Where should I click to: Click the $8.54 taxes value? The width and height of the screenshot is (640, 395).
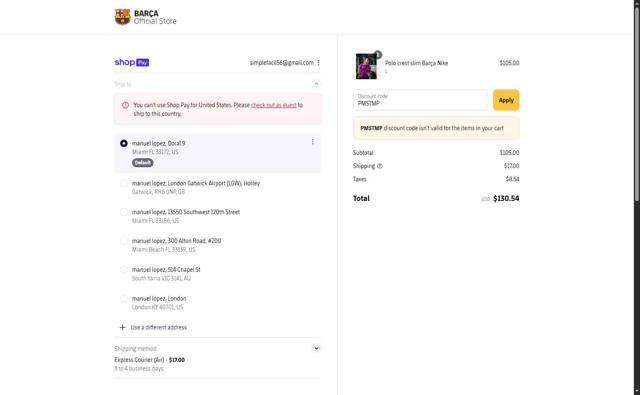coord(513,179)
